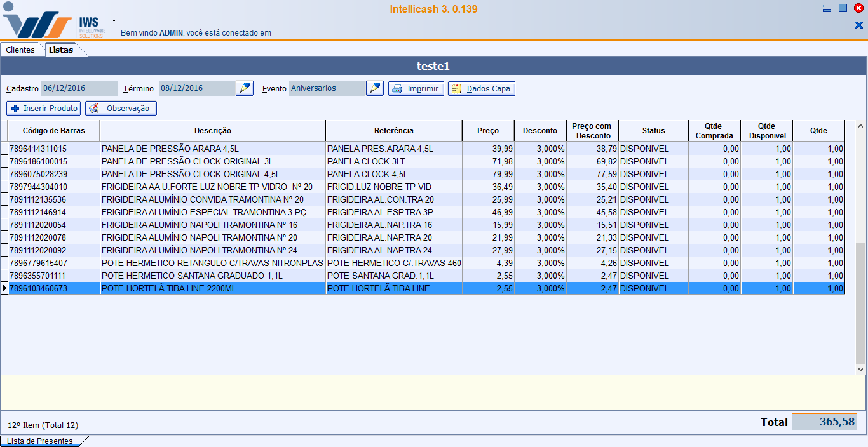Minimize the Intellicash window
Screen dimensions: 868x447
827,8
